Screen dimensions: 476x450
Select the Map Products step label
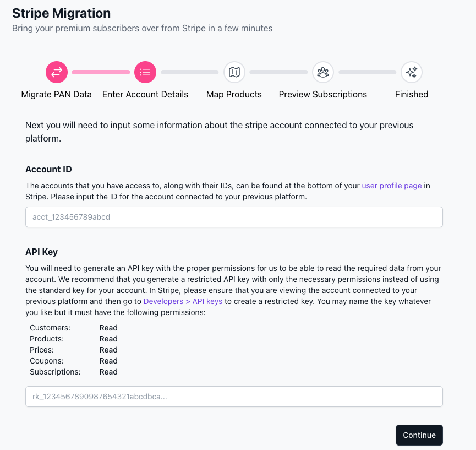pyautogui.click(x=234, y=95)
